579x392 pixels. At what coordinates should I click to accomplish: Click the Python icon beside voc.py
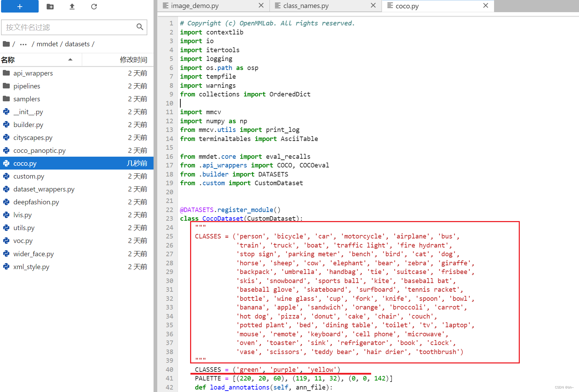point(6,240)
